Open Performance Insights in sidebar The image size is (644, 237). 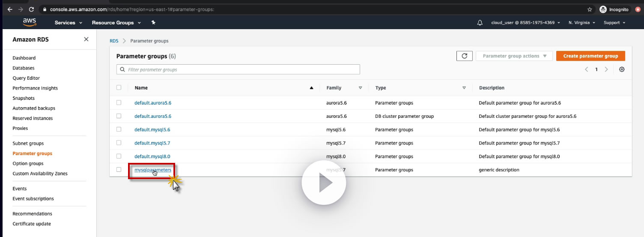pos(35,88)
